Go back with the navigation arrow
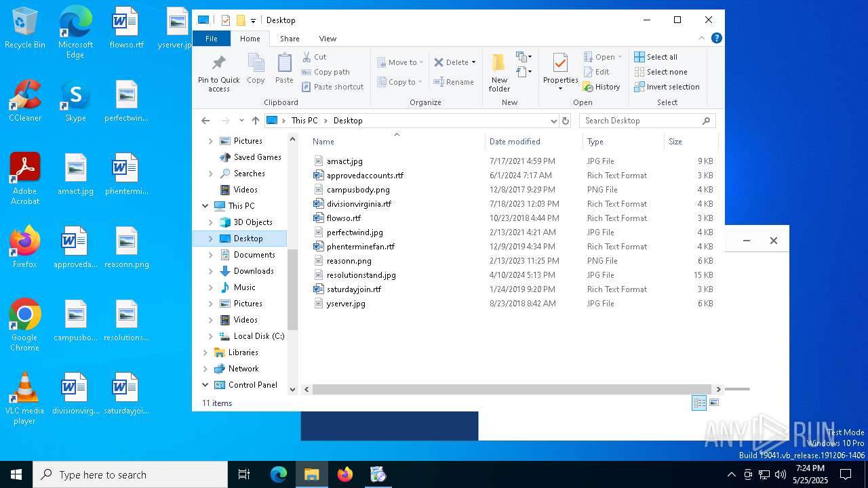Screen dimensions: 868x488 pos(205,121)
